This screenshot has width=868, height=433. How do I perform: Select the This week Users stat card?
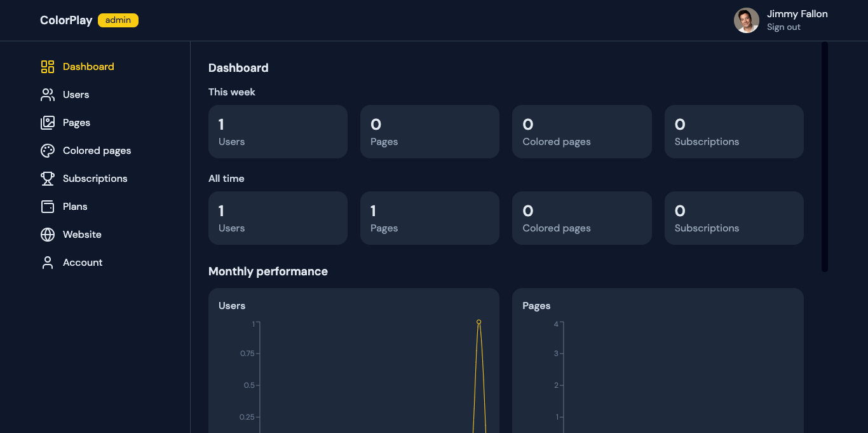(278, 132)
